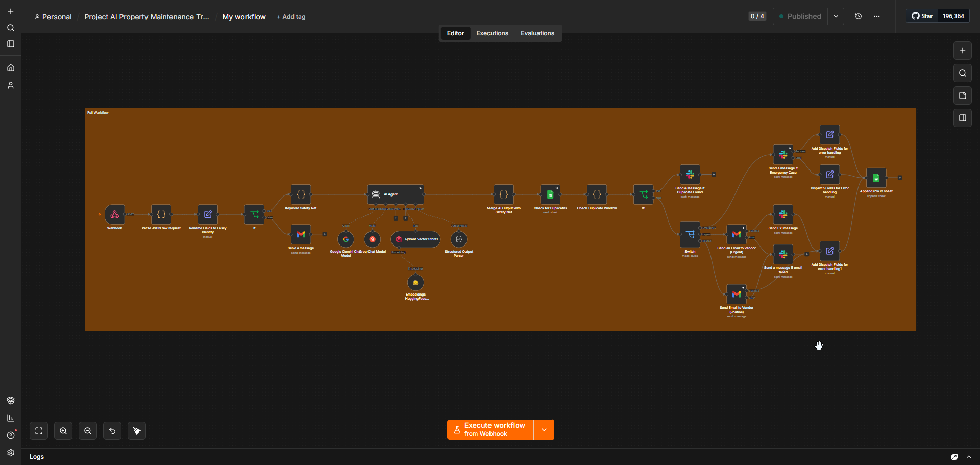Select Groq Chat Model node
Viewport: 980px width, 465px height.
pyautogui.click(x=372, y=239)
